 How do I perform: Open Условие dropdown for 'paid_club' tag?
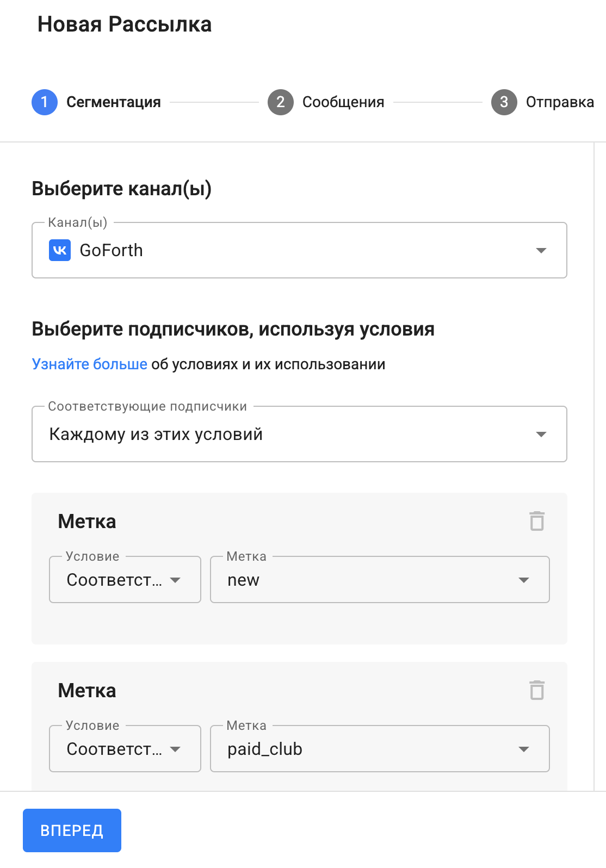coord(125,749)
